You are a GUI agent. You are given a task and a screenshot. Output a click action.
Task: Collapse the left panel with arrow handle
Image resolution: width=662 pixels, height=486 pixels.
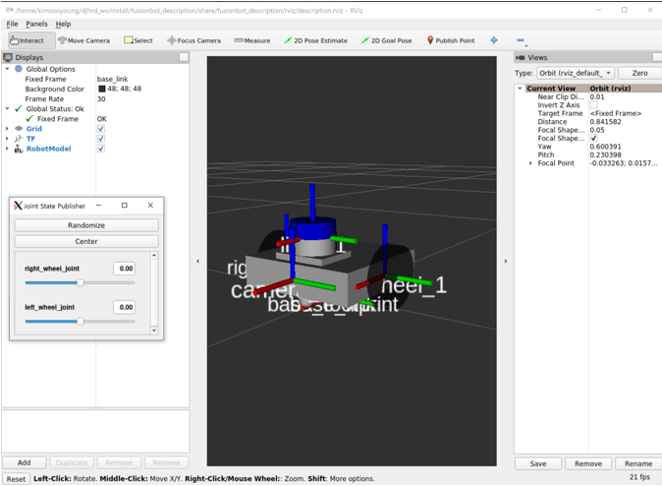click(x=198, y=261)
